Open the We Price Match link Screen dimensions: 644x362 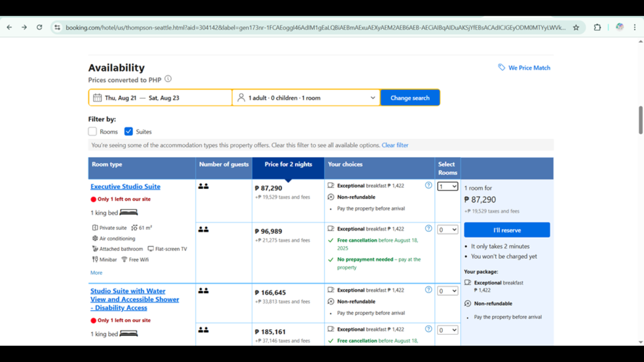529,67
